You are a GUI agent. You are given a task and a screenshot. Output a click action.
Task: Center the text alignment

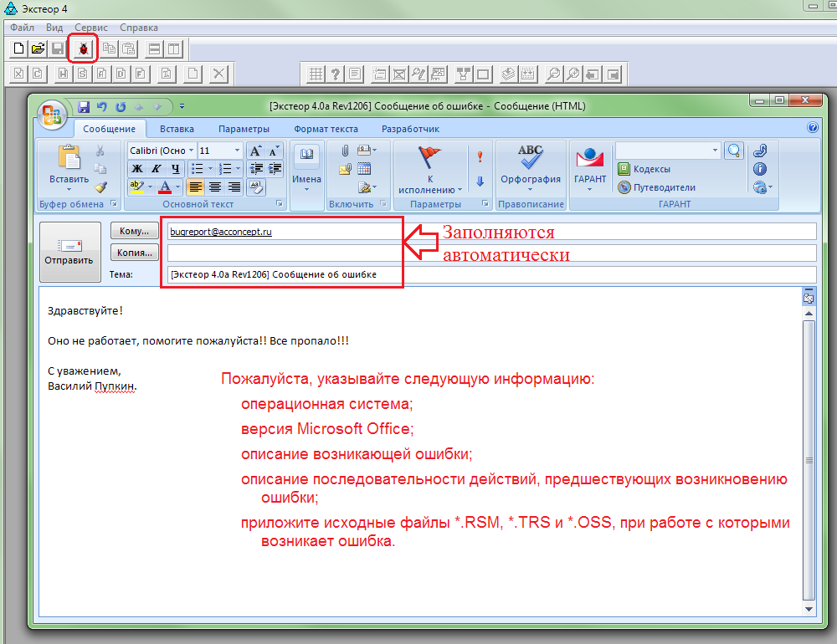coord(215,187)
